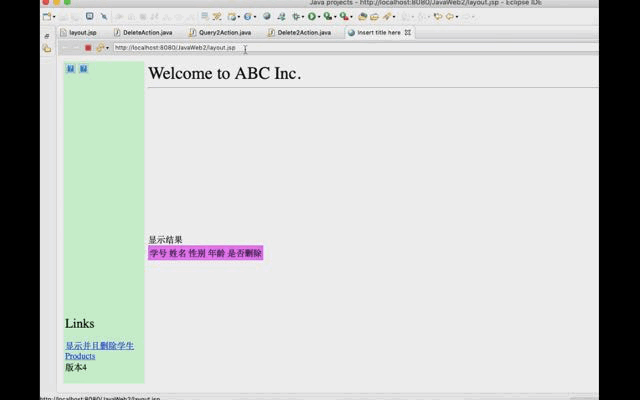Click the 版本4 text
Screen dimensions: 640x400
pyautogui.click(x=76, y=367)
